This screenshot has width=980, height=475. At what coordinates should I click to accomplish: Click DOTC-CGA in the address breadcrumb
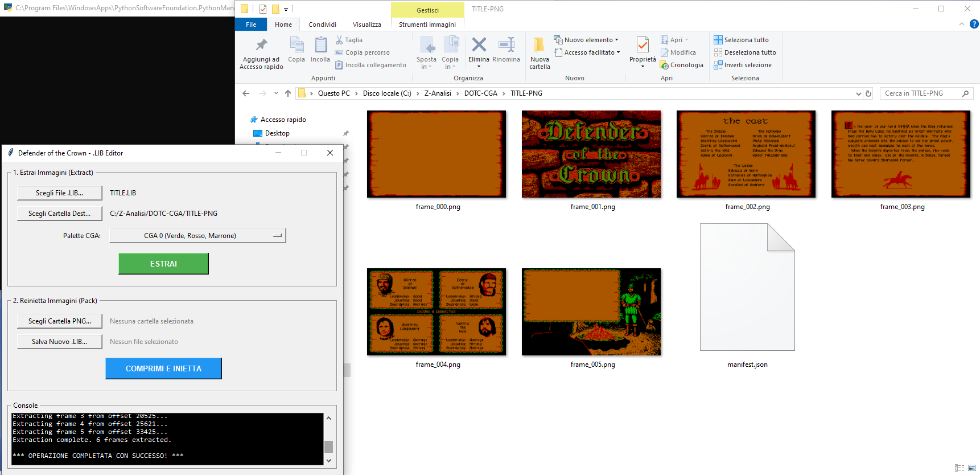coord(481,93)
